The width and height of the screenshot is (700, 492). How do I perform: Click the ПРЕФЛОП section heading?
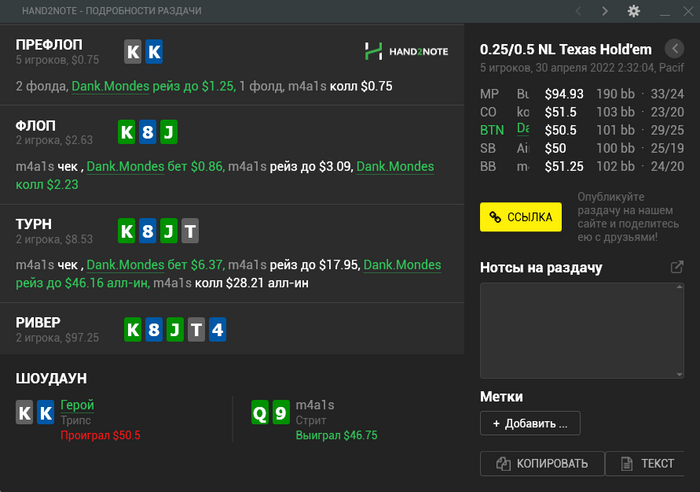49,45
